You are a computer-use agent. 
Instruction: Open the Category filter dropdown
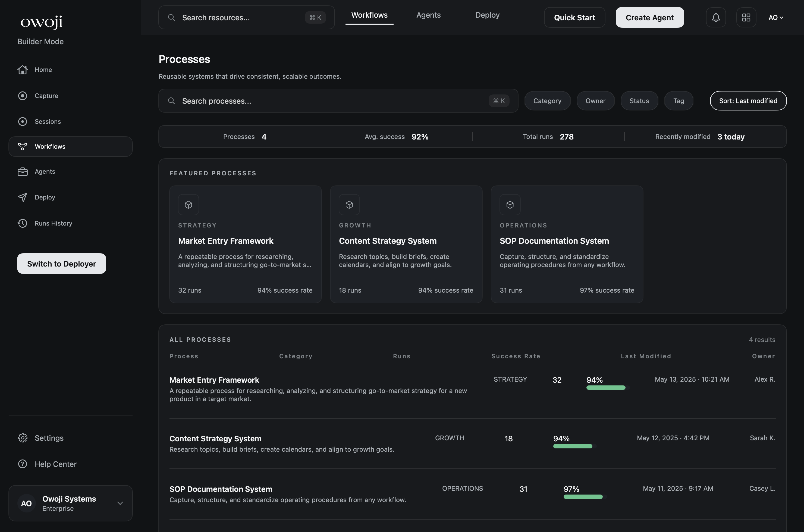pos(547,100)
